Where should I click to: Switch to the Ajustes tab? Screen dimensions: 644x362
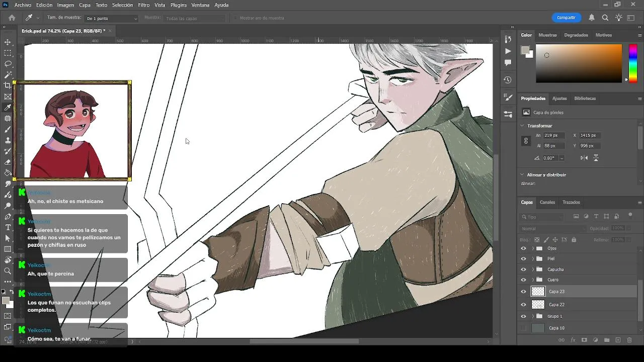click(559, 99)
